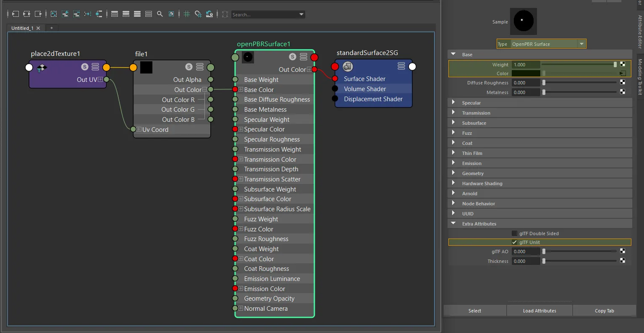Collapse file1 Out Color attribute children

[x=204, y=89]
